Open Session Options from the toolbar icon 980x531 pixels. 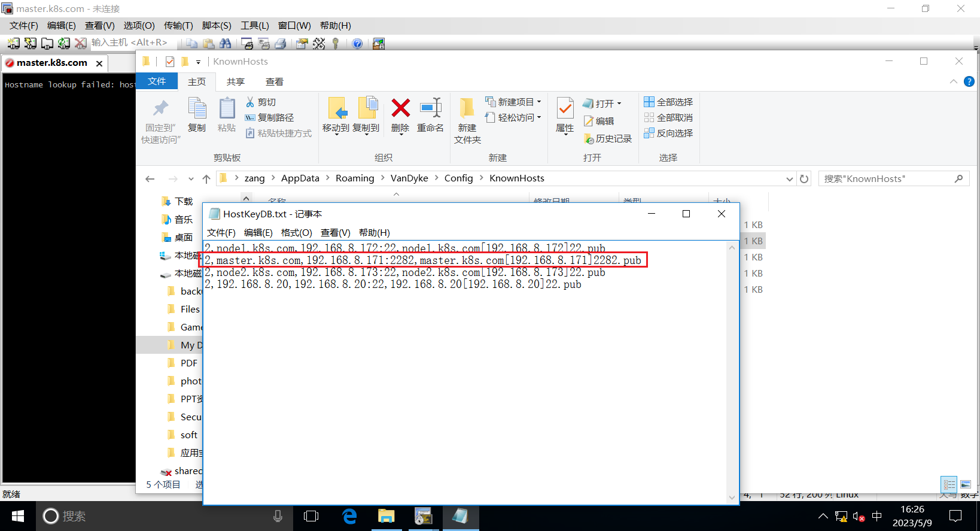(x=302, y=43)
